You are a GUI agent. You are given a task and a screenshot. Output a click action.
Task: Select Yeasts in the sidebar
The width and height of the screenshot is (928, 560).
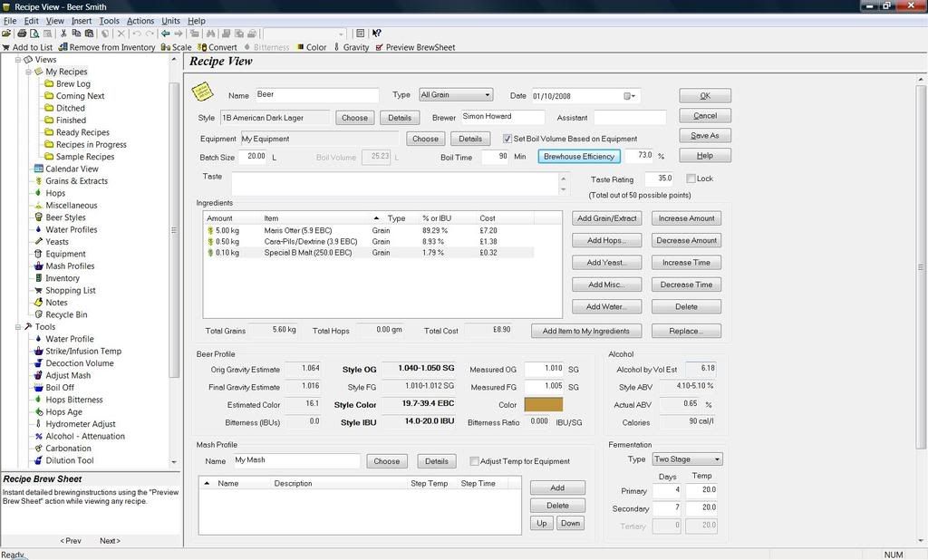pyautogui.click(x=57, y=242)
